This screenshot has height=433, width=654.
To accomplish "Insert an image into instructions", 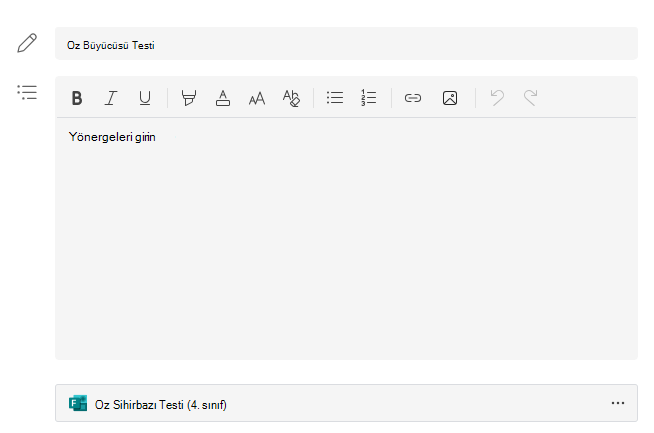I will click(450, 98).
